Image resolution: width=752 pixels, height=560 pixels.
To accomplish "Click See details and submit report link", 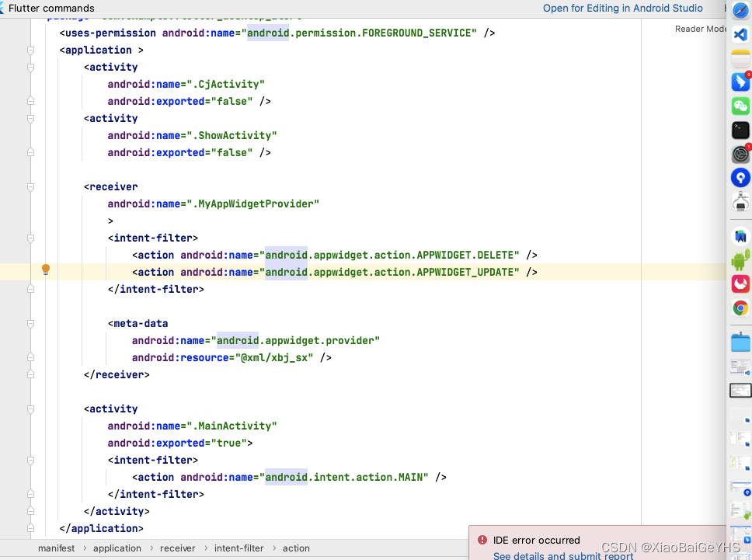I will 563,555.
